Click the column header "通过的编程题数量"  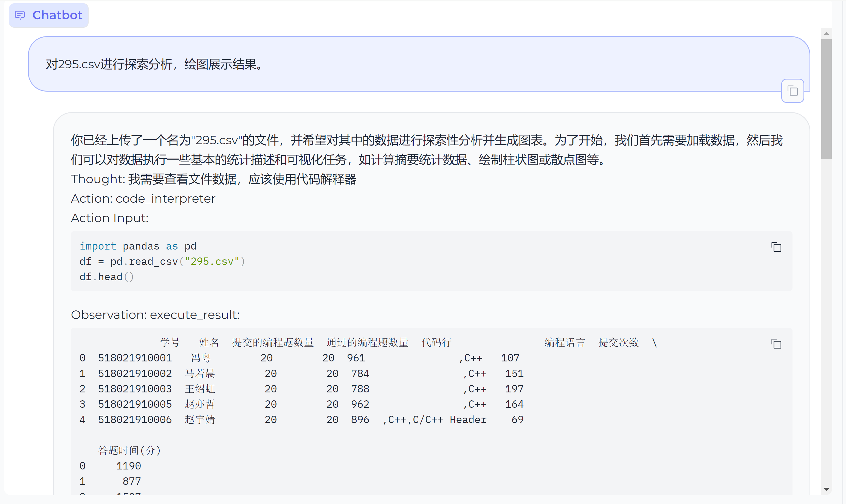coord(367,342)
